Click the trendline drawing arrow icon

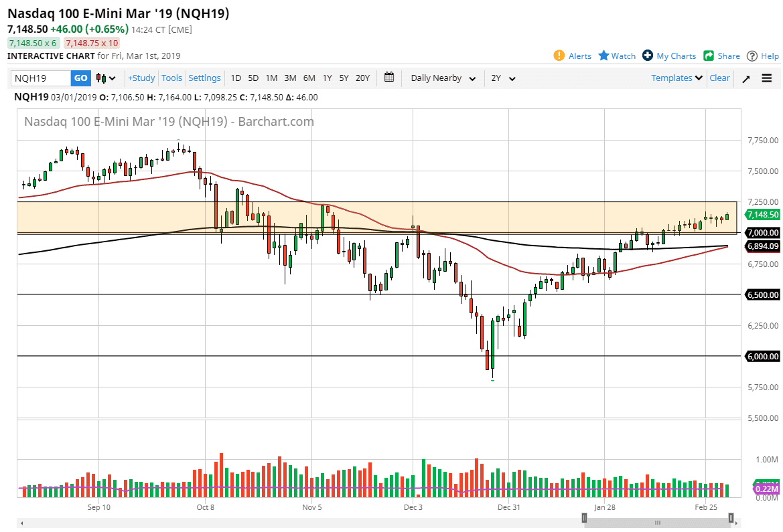(x=745, y=78)
